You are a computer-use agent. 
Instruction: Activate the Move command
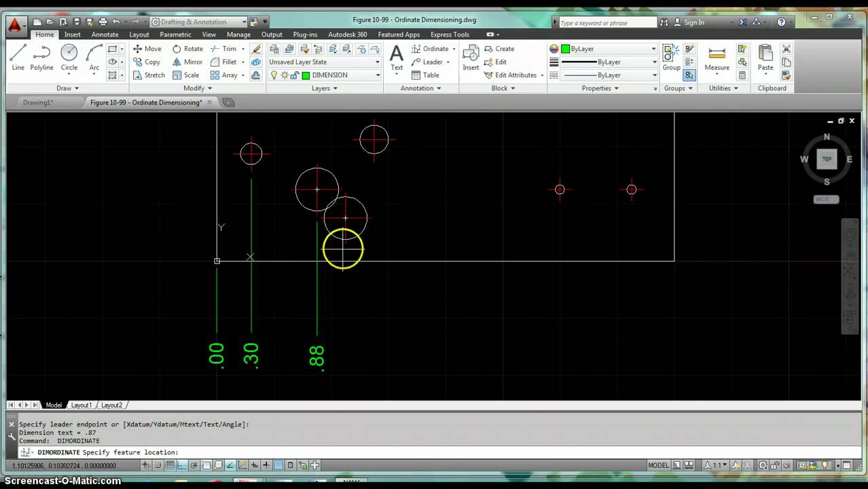coord(147,49)
